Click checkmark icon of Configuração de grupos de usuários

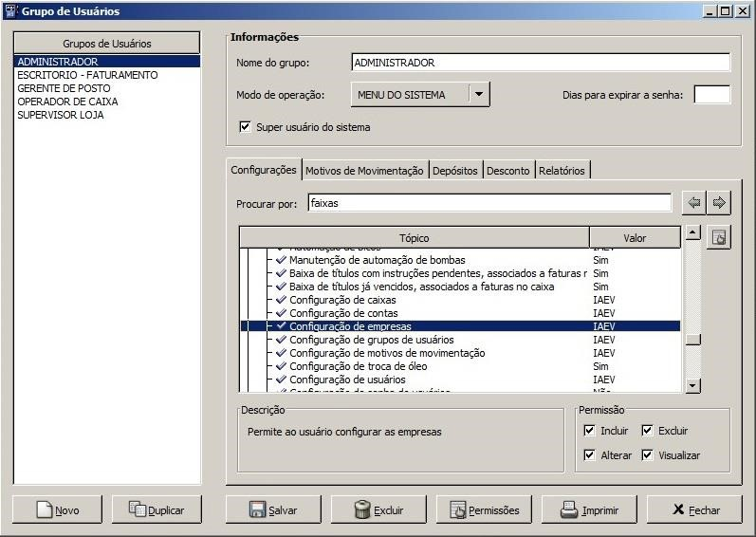tap(281, 340)
